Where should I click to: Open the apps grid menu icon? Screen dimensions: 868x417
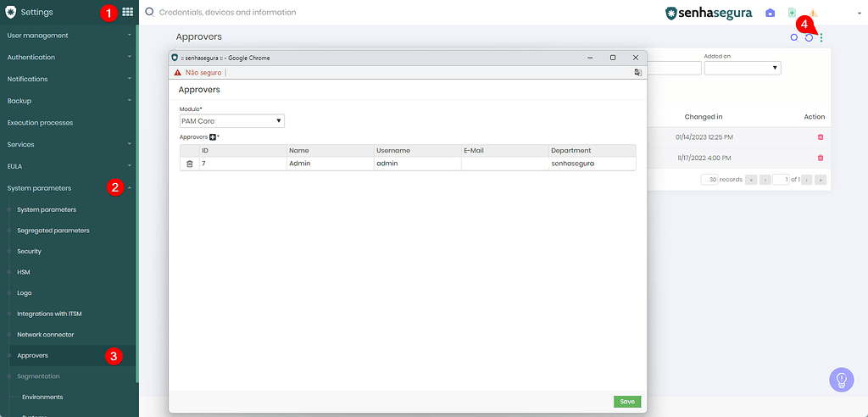[x=127, y=12]
